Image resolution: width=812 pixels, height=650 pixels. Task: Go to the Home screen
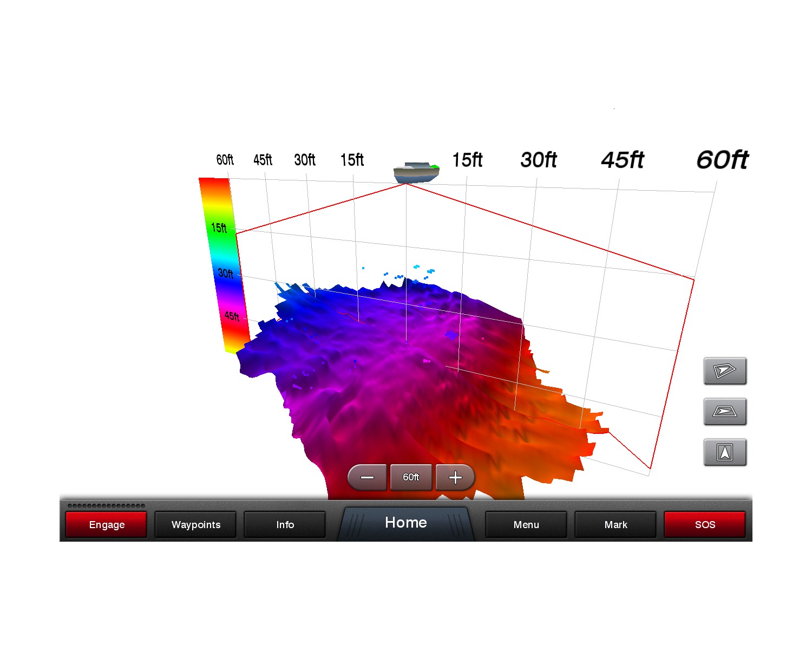point(406,523)
